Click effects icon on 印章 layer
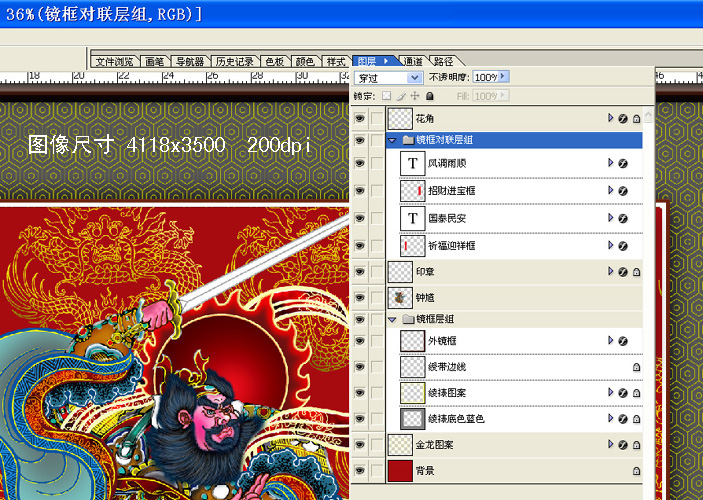The width and height of the screenshot is (703, 500). (x=623, y=272)
